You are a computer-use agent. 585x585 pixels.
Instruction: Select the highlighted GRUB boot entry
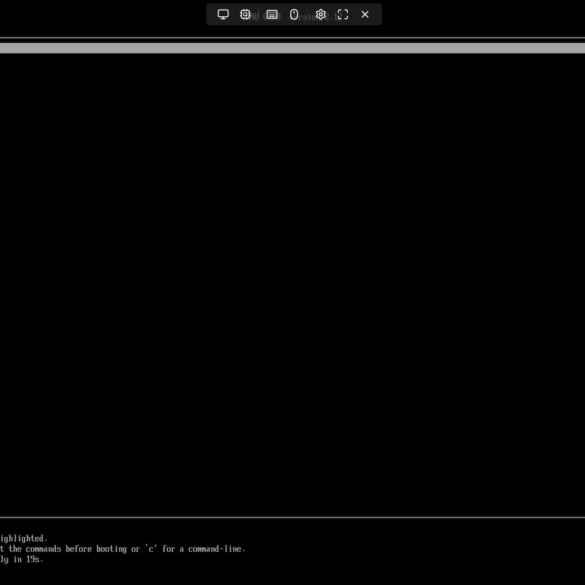click(292, 48)
